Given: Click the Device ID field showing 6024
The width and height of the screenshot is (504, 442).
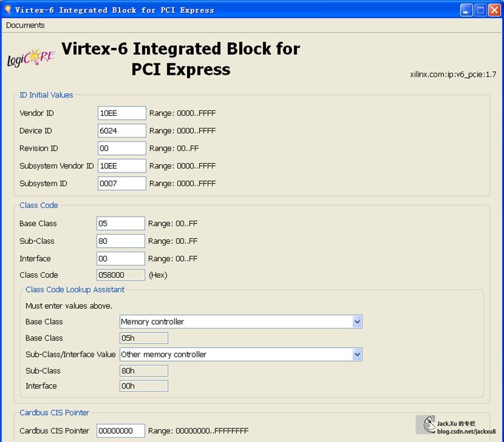Looking at the screenshot, I should (x=122, y=131).
